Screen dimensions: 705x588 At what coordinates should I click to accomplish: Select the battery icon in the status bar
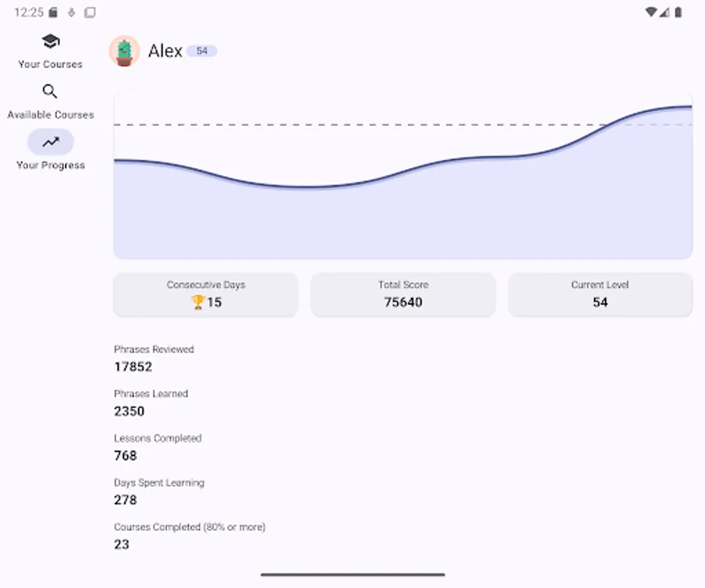click(x=678, y=12)
